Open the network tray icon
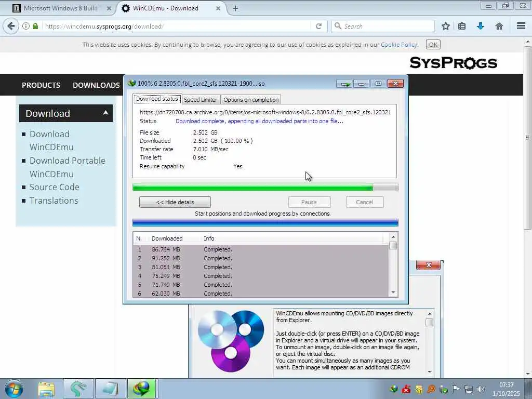532x399 pixels. [x=469, y=389]
